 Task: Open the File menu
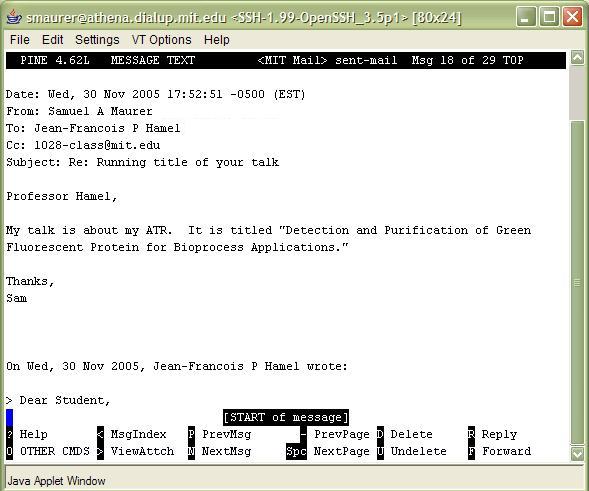[x=20, y=40]
